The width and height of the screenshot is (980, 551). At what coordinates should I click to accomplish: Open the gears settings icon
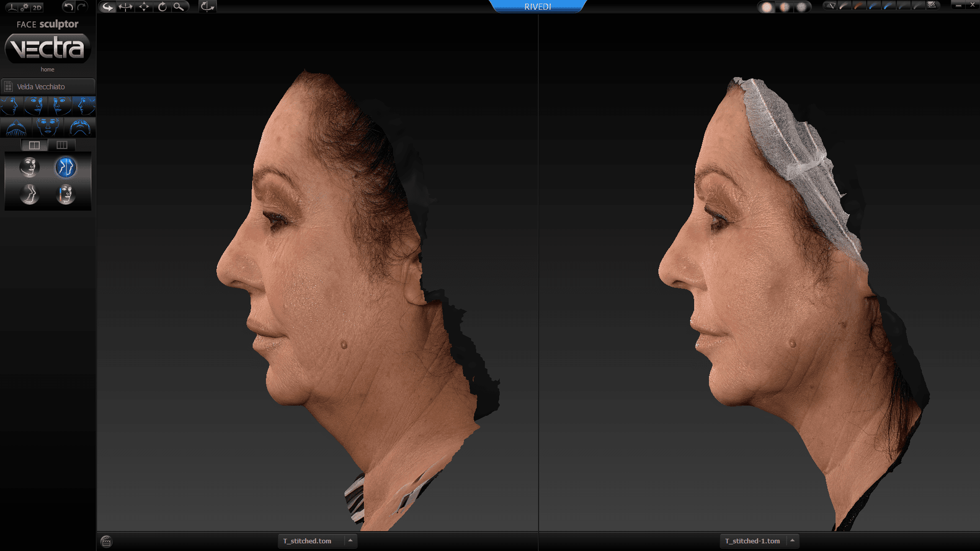(x=24, y=7)
